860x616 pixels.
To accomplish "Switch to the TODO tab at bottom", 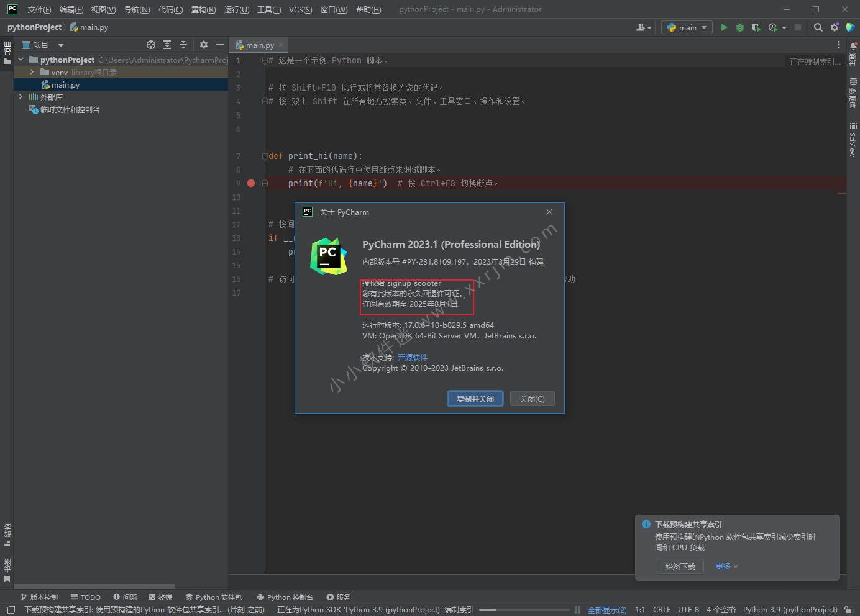I will point(85,597).
